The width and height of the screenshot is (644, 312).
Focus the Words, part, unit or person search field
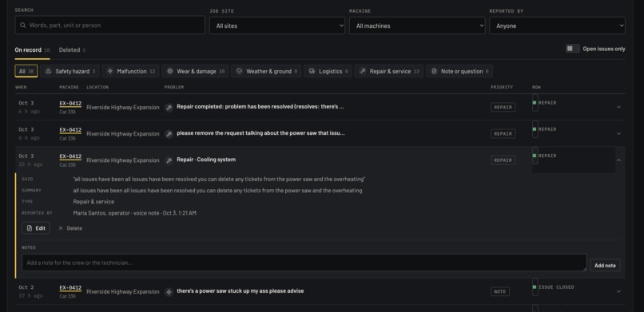tap(109, 25)
